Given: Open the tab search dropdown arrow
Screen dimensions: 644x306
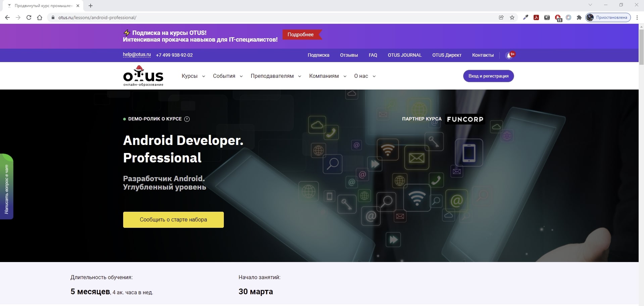Looking at the screenshot, I should (590, 5).
